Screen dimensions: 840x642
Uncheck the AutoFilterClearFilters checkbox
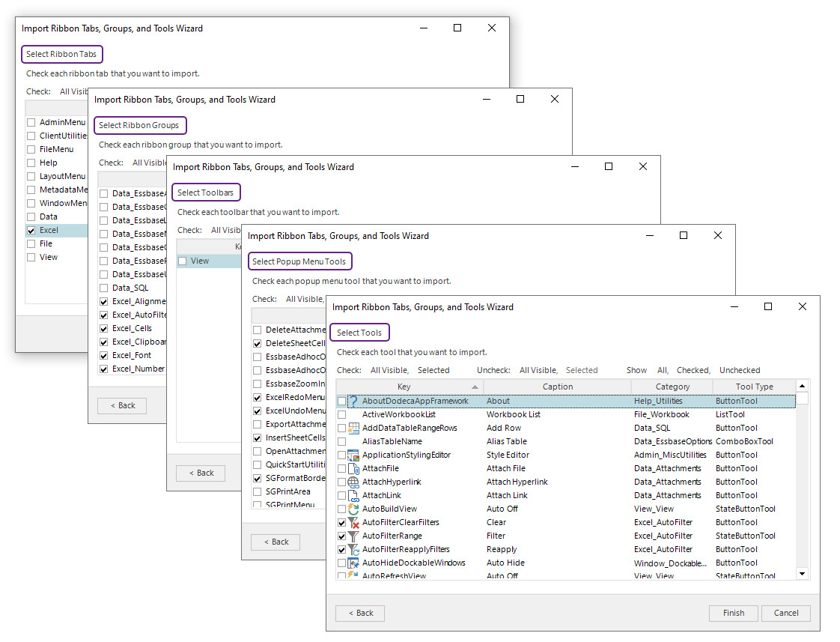pyautogui.click(x=342, y=522)
